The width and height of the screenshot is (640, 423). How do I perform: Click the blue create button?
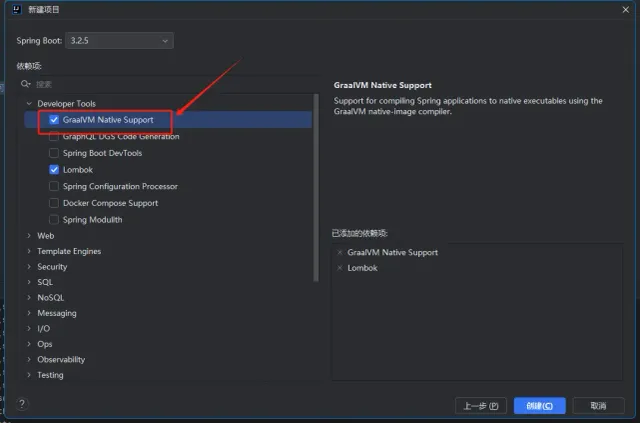tap(540, 405)
